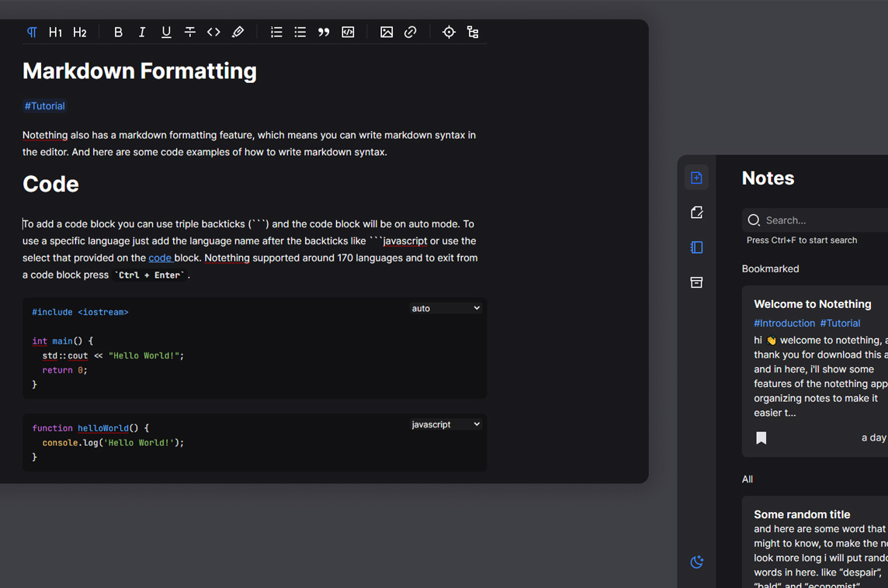The width and height of the screenshot is (888, 588).
Task: Toggle italic formatting
Action: click(x=141, y=33)
